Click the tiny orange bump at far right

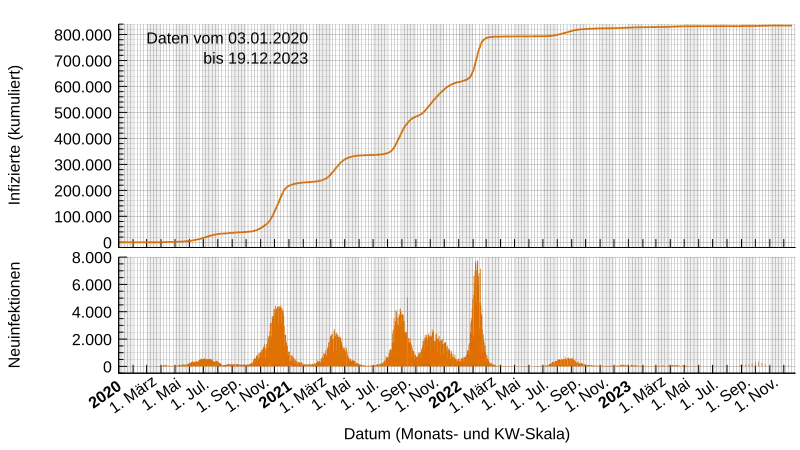(x=759, y=364)
